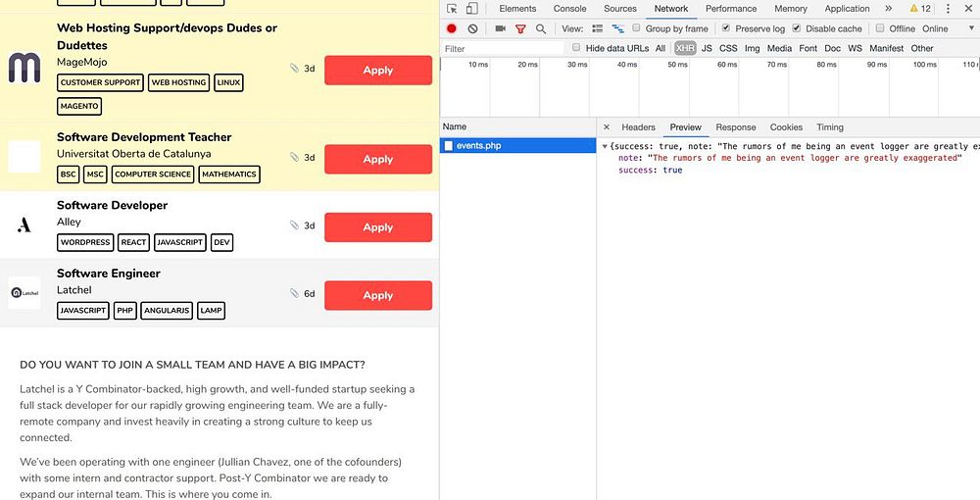The image size is (980, 500).
Task: Filter requests by Manifest
Action: (886, 48)
